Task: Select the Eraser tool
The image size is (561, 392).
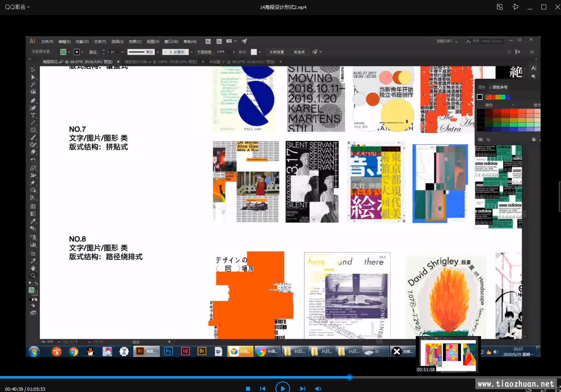Action: pyautogui.click(x=33, y=152)
